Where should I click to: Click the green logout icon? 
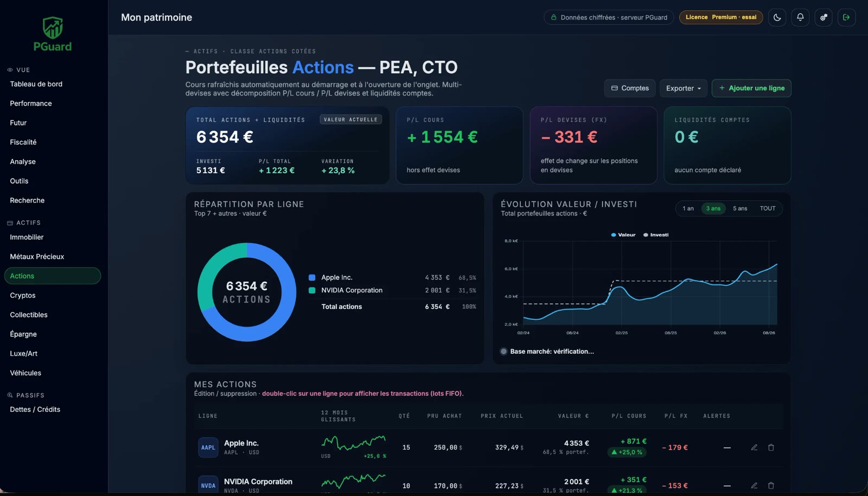click(846, 17)
